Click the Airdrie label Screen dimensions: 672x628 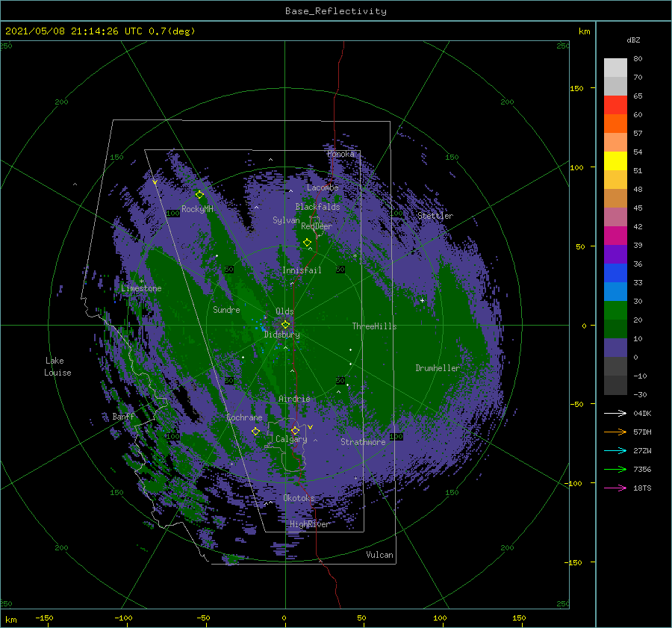(x=294, y=399)
